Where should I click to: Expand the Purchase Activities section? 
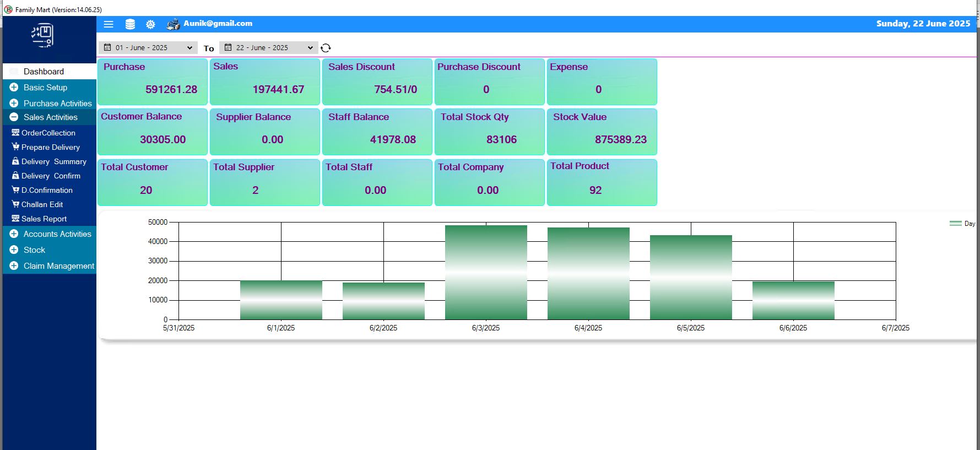[14, 103]
